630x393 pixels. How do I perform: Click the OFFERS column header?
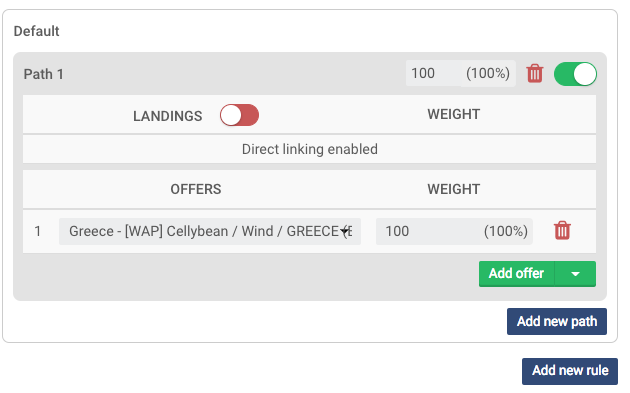(x=196, y=189)
